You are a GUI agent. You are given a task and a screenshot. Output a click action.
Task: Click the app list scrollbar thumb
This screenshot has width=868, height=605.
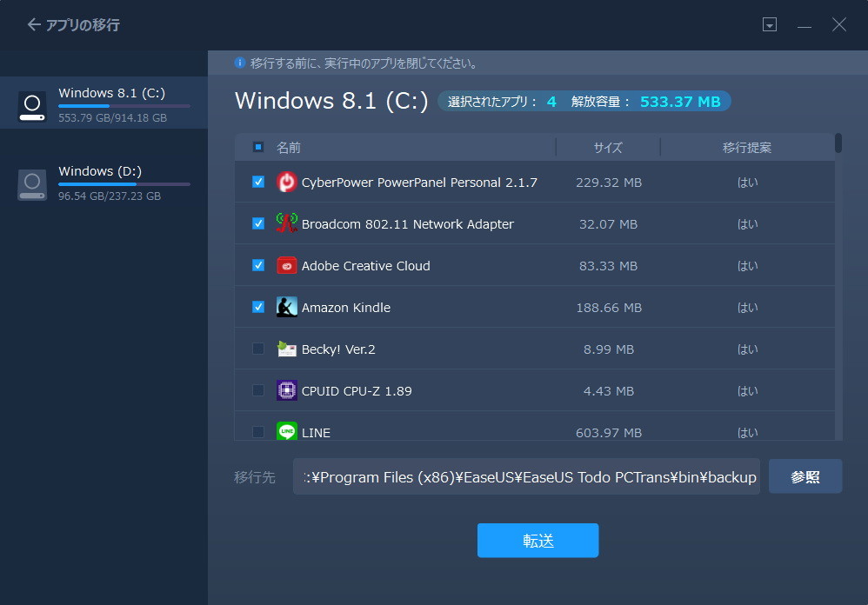coord(838,143)
